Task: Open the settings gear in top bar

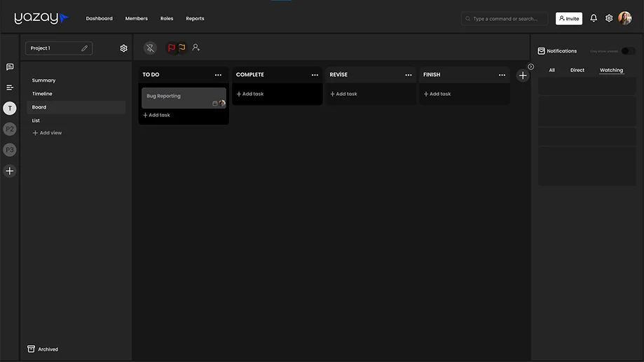Action: 609,18
